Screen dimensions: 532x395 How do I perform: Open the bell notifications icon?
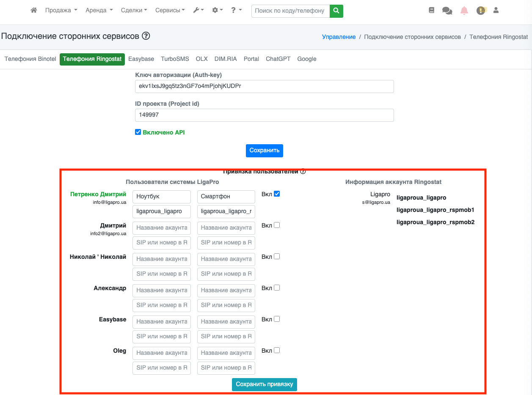[464, 11]
